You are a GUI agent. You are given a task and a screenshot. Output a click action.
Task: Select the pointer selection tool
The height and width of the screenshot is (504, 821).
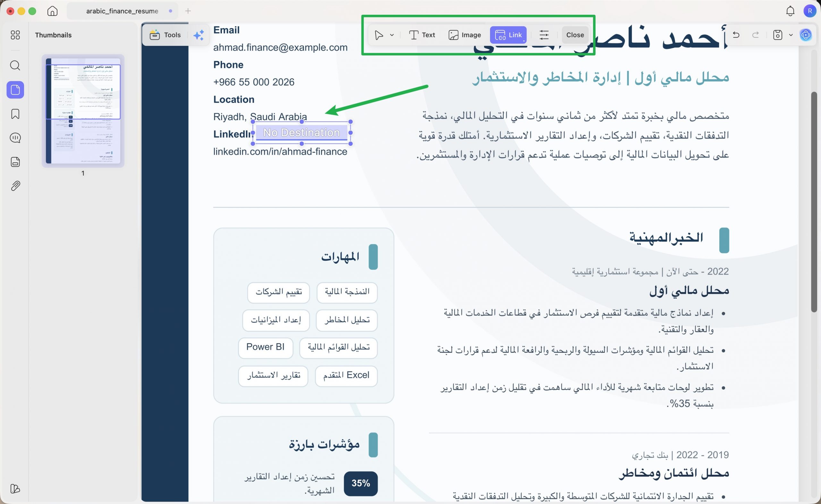click(x=379, y=35)
